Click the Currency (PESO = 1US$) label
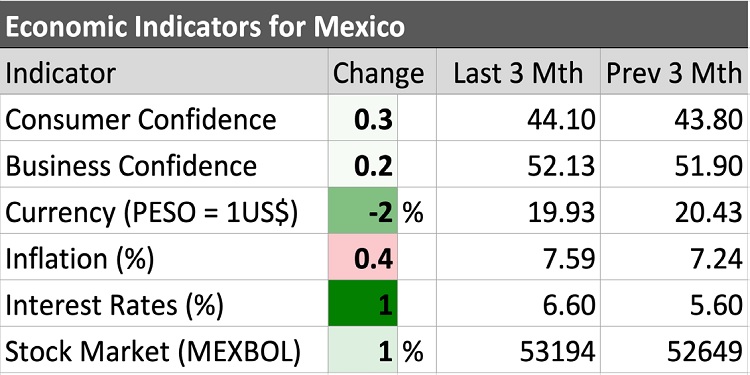This screenshot has height=375, width=750. click(151, 213)
